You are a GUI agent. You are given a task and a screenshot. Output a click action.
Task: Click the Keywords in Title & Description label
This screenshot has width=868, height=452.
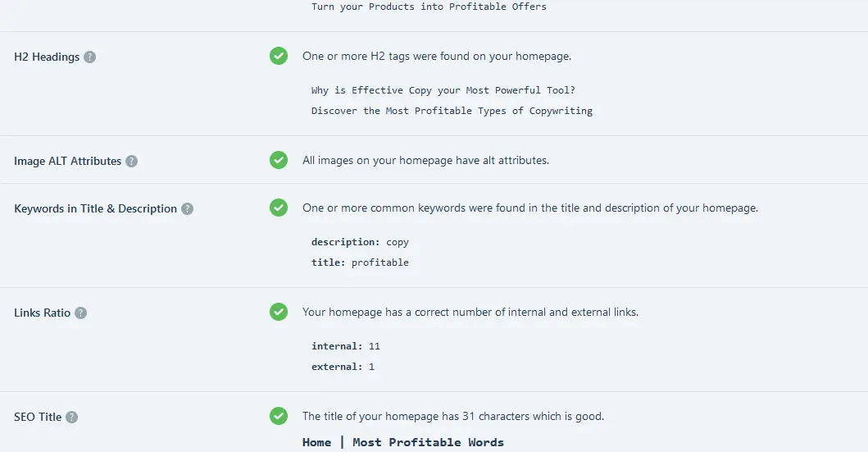tap(95, 209)
